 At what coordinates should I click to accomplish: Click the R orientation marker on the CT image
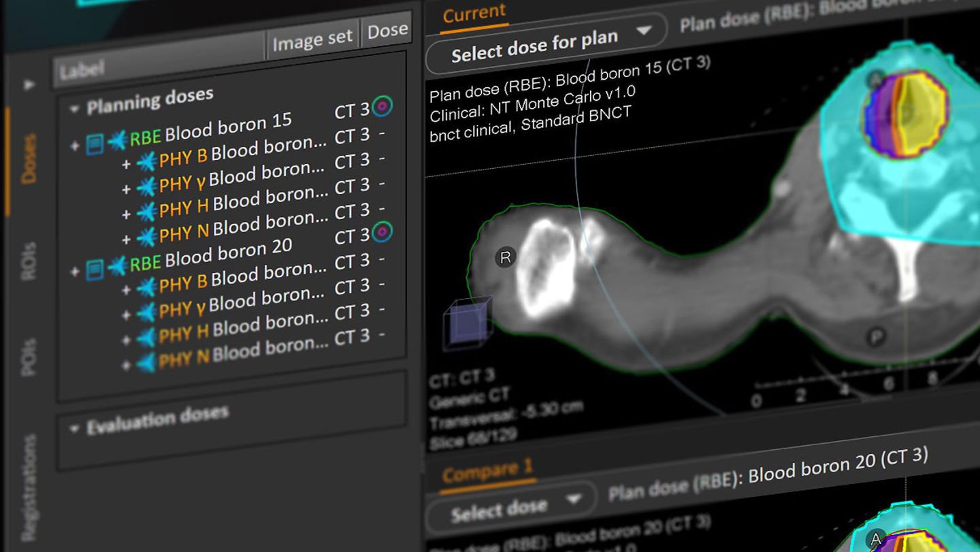pos(505,257)
